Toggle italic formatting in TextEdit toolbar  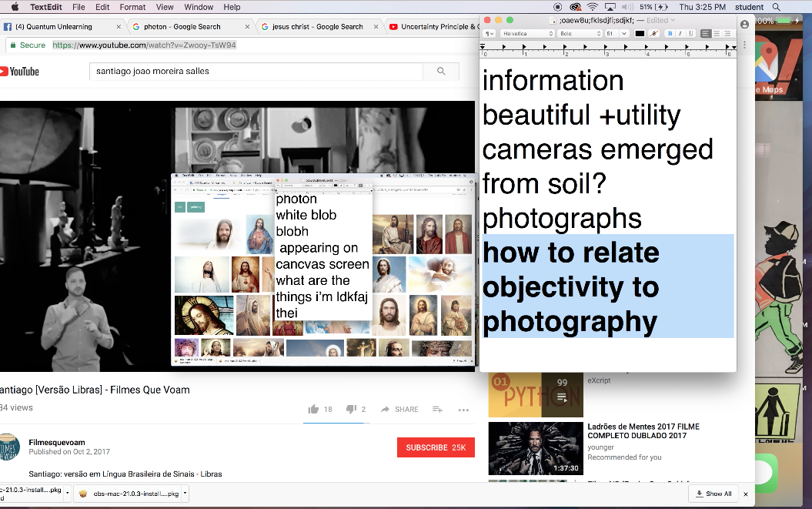click(680, 34)
